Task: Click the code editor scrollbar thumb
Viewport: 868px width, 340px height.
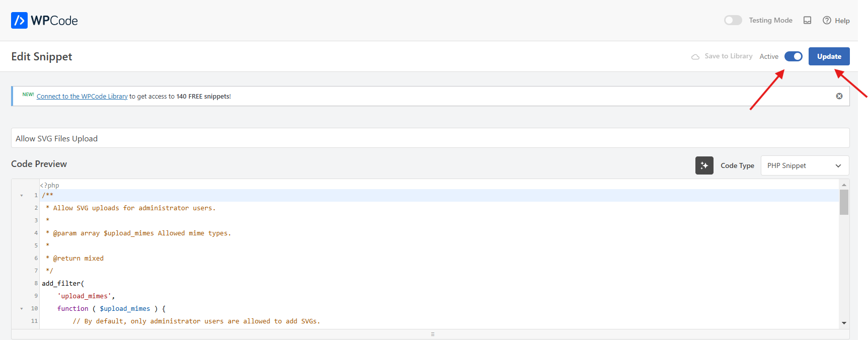Action: [844, 202]
